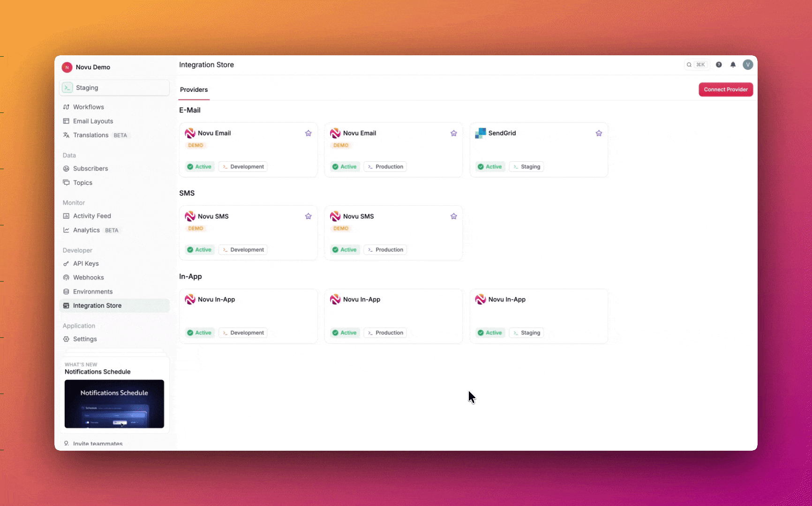
Task: Open the Subscribers page
Action: (90, 169)
